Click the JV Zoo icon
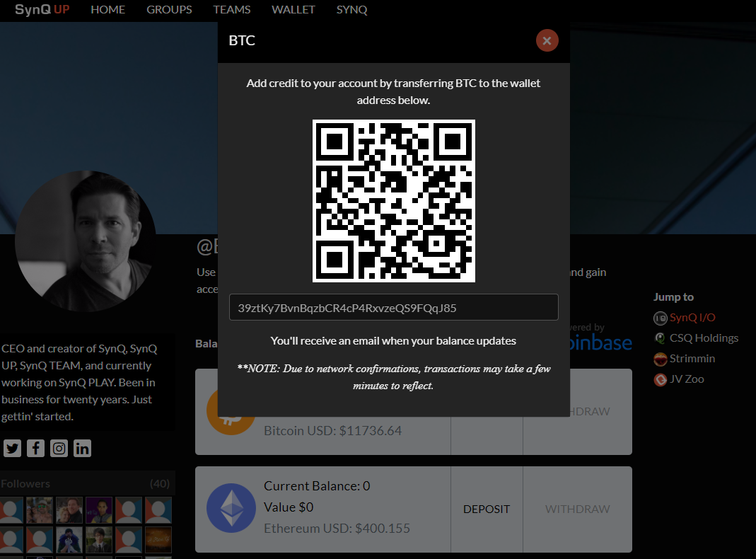The width and height of the screenshot is (756, 559). [660, 379]
